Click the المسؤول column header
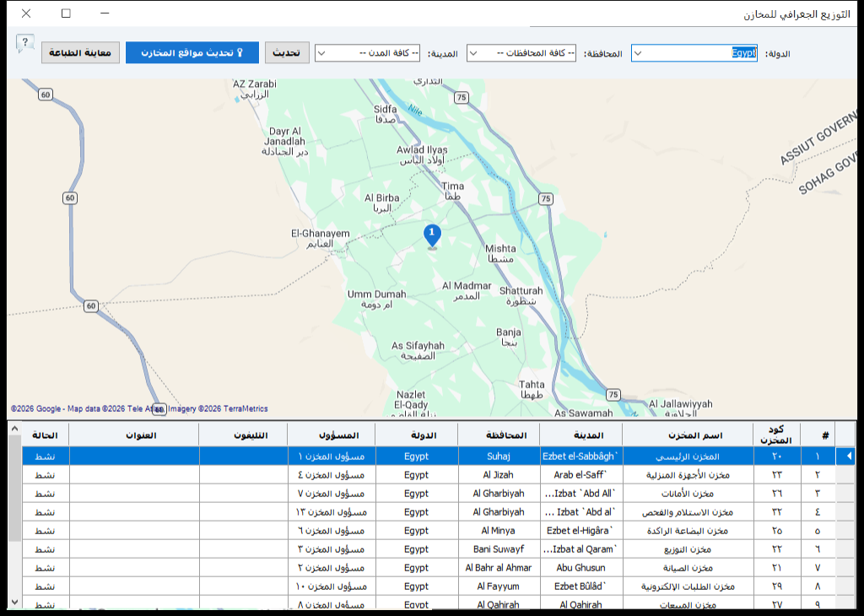This screenshot has width=864, height=616. [331, 435]
